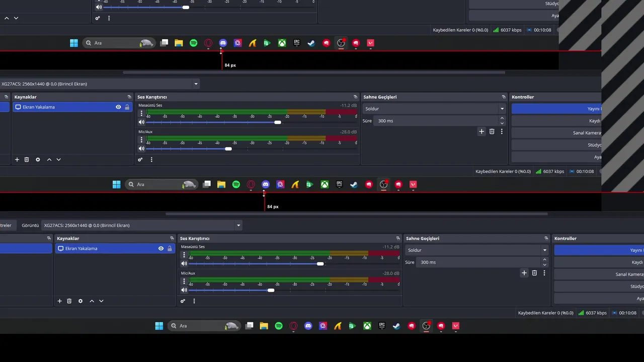Mute Mic/Aux in the bottom copy

point(184,290)
